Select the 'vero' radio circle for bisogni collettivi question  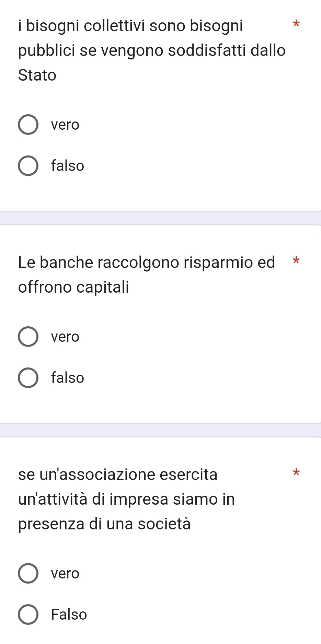click(28, 125)
